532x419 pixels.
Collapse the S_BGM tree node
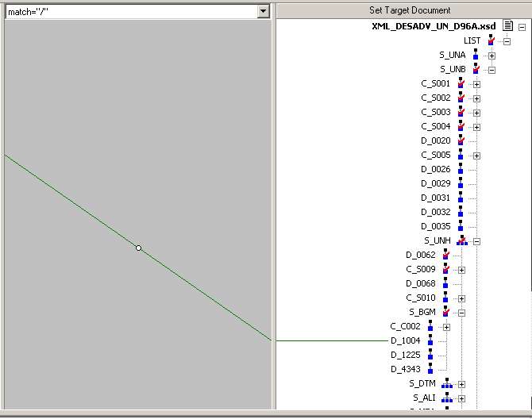[461, 313]
